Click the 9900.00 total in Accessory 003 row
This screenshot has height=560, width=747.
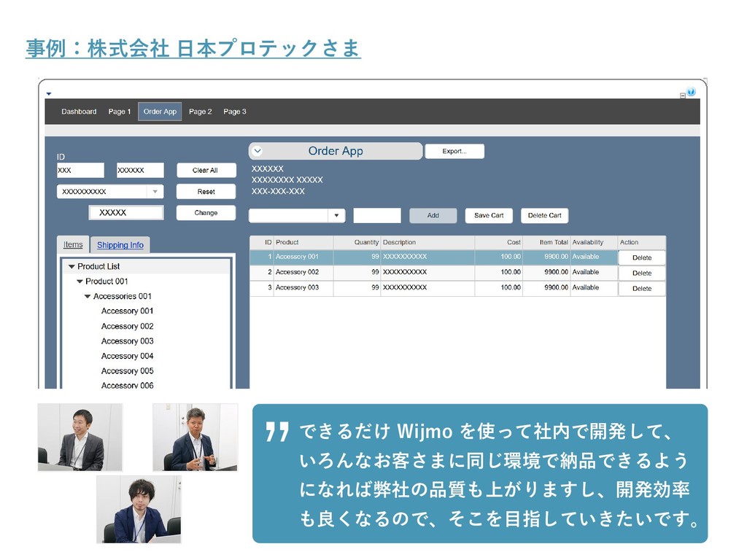pos(546,287)
